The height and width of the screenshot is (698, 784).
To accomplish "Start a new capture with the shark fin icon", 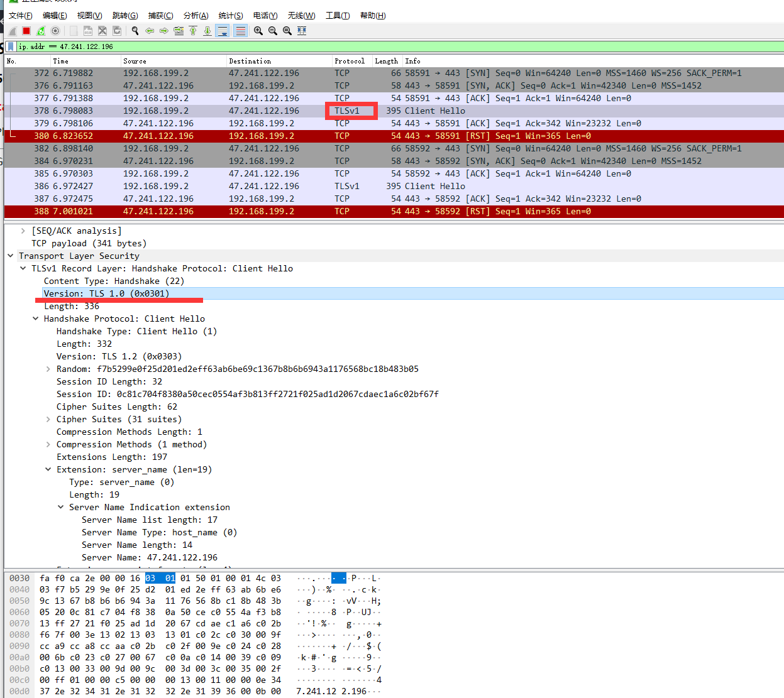I will click(11, 30).
